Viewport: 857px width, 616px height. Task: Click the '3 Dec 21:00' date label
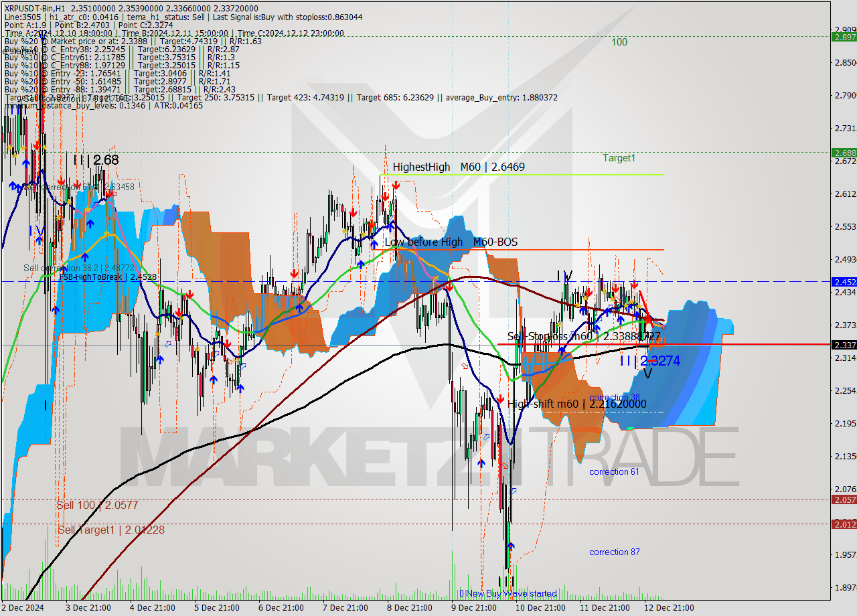88,608
